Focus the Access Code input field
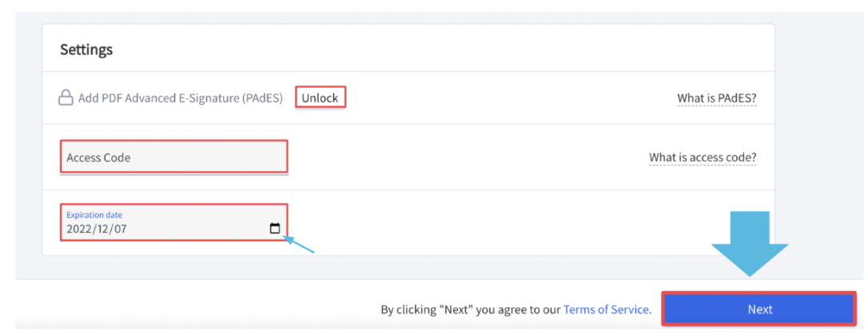868x336 pixels. [x=173, y=157]
